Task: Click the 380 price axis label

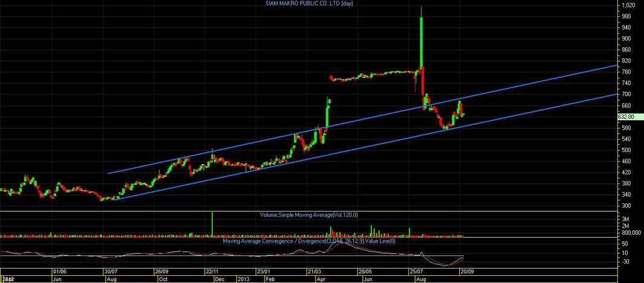Action: 626,184
